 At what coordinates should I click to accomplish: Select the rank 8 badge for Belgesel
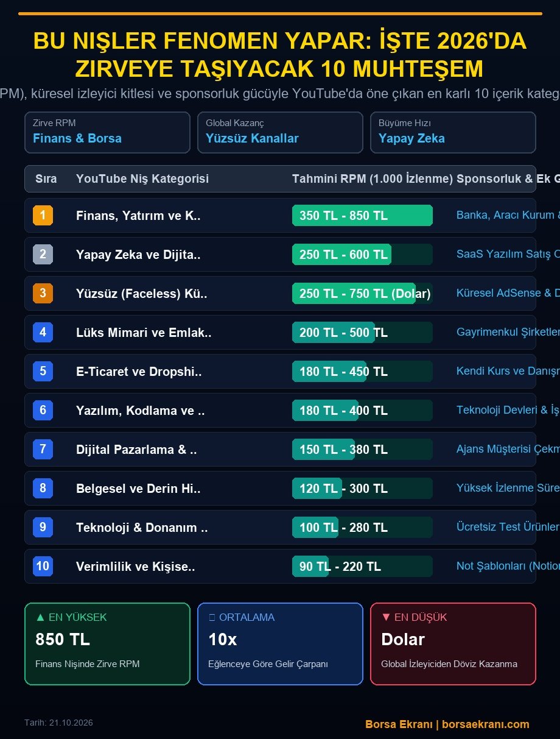43,488
